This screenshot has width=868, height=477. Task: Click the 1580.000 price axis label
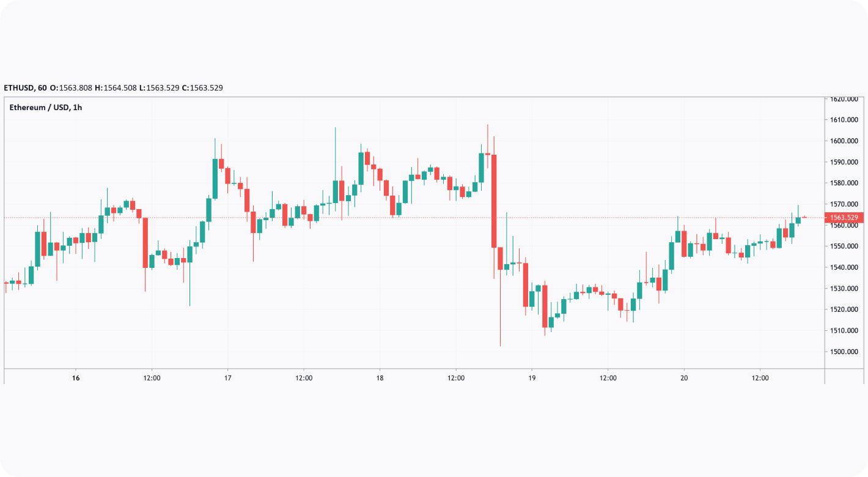coord(845,183)
